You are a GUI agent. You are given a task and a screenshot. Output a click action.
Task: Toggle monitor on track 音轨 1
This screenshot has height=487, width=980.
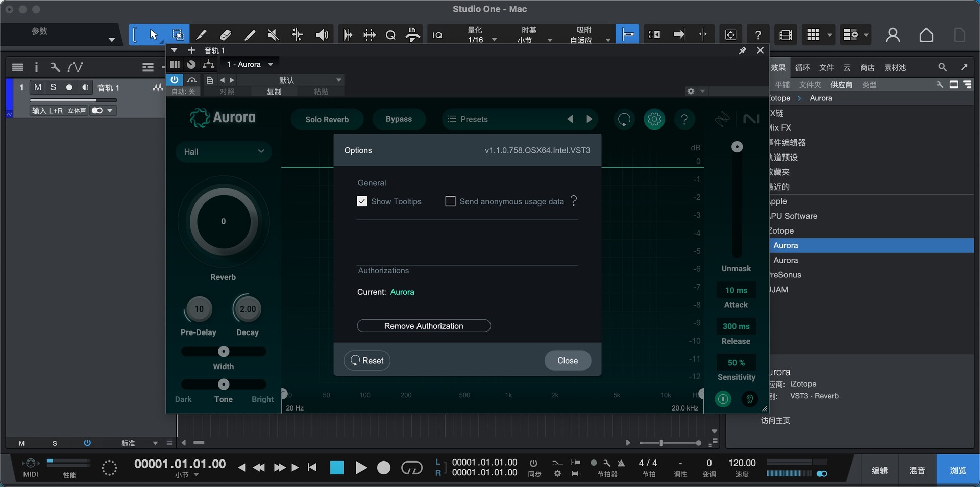[x=85, y=87]
